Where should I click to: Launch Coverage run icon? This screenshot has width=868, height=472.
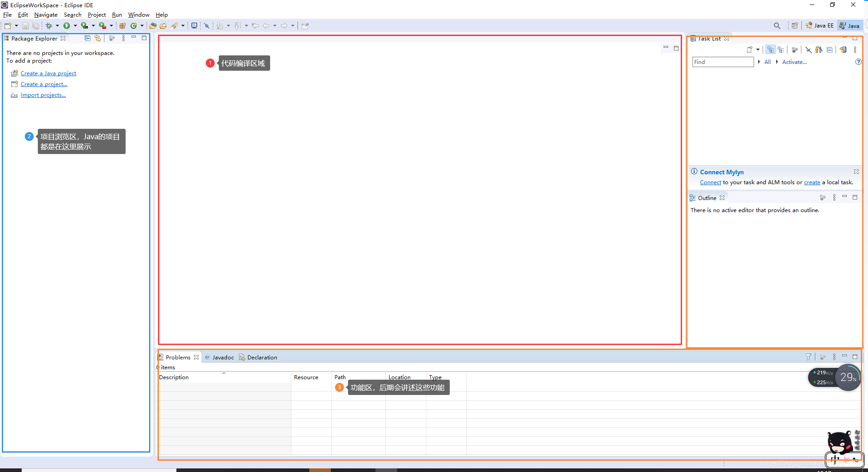[x=84, y=26]
